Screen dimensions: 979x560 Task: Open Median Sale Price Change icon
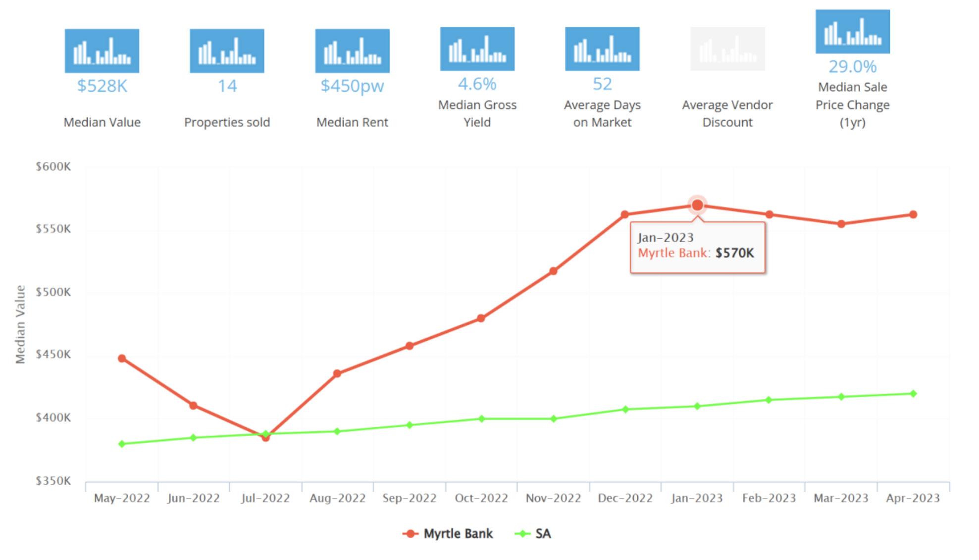[852, 32]
